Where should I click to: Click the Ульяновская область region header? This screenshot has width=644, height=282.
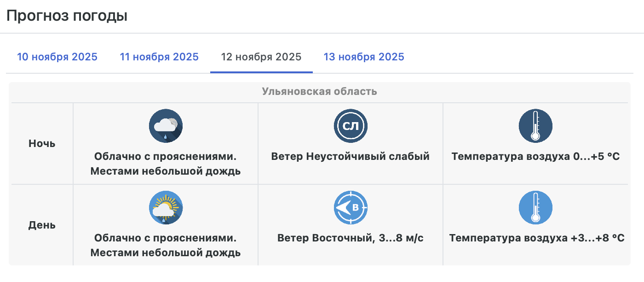click(319, 91)
